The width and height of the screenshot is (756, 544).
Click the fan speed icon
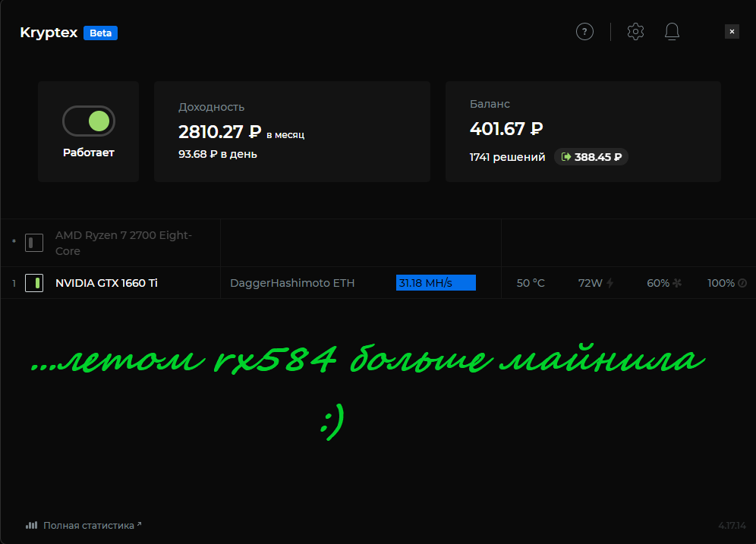[677, 283]
